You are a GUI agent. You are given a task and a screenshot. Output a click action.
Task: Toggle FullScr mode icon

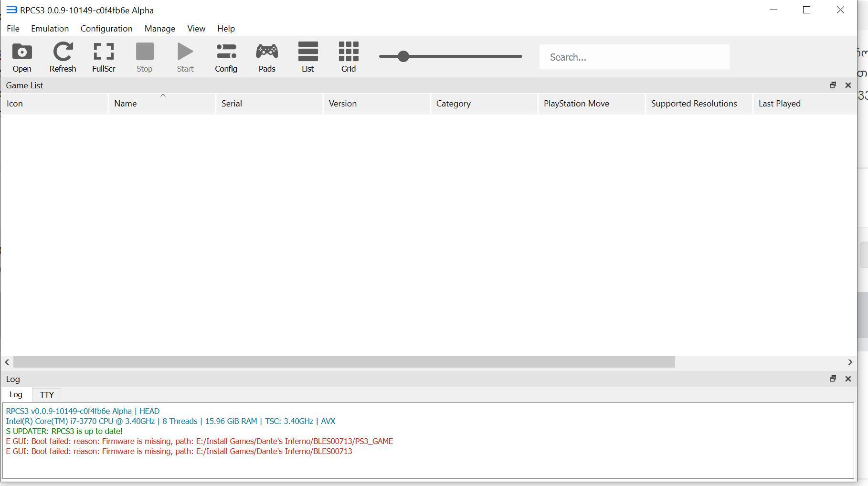(x=104, y=57)
